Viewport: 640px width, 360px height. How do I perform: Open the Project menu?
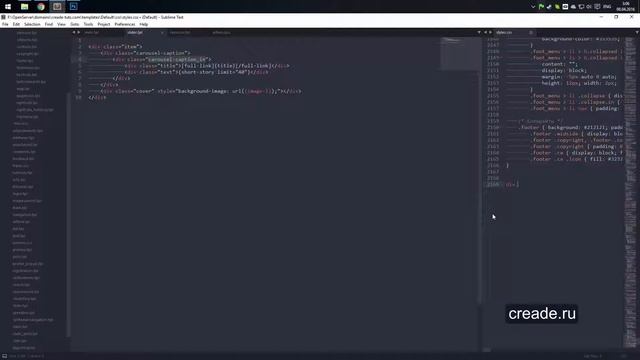tap(104, 24)
